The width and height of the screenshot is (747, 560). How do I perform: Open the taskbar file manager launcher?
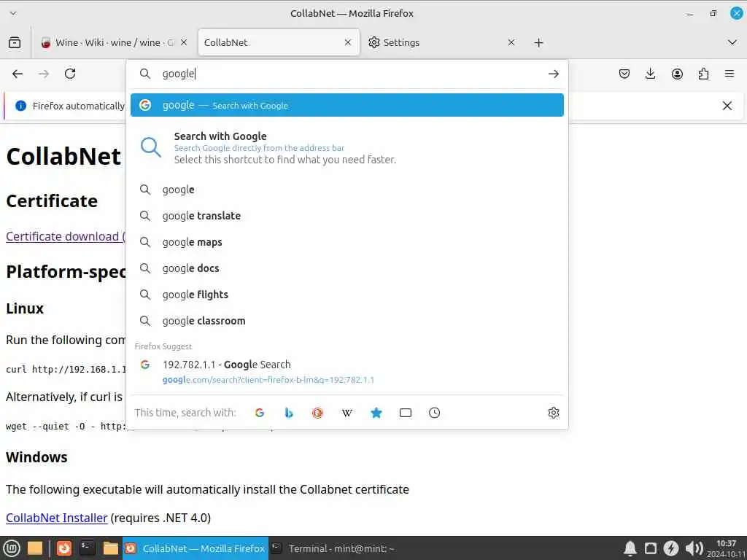[x=111, y=548]
